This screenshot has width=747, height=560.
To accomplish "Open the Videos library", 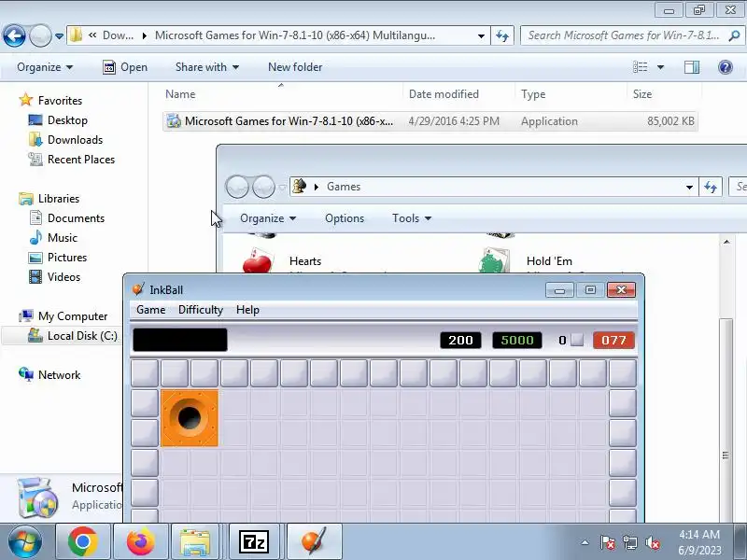I will [55, 276].
